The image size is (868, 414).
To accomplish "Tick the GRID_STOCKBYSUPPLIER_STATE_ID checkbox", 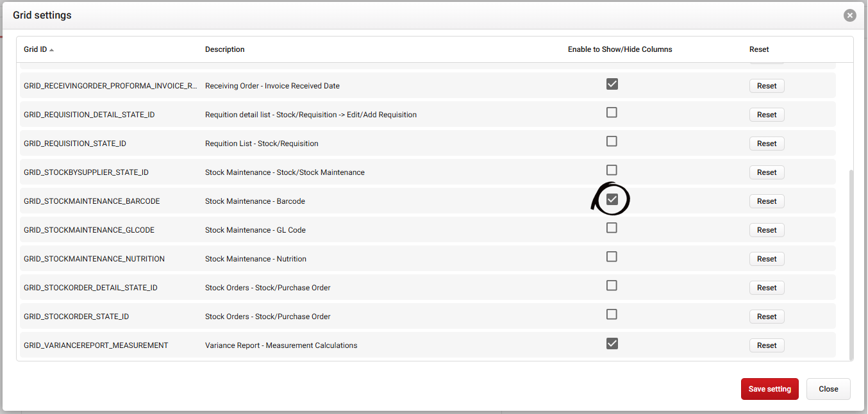I will coord(612,170).
